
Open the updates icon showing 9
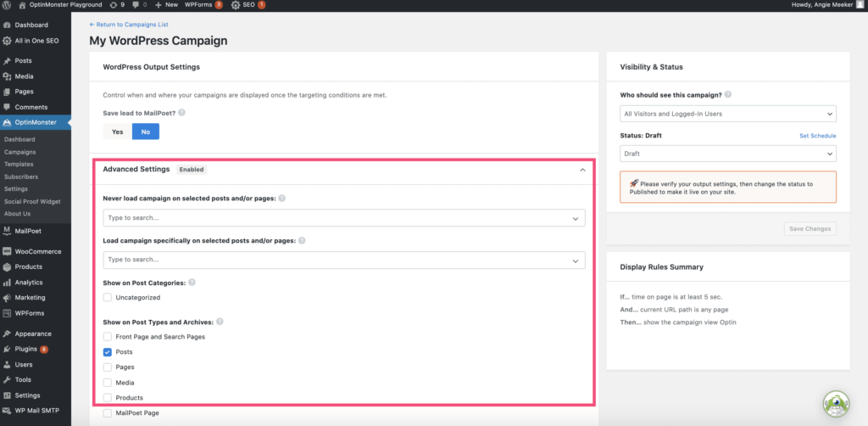click(117, 4)
